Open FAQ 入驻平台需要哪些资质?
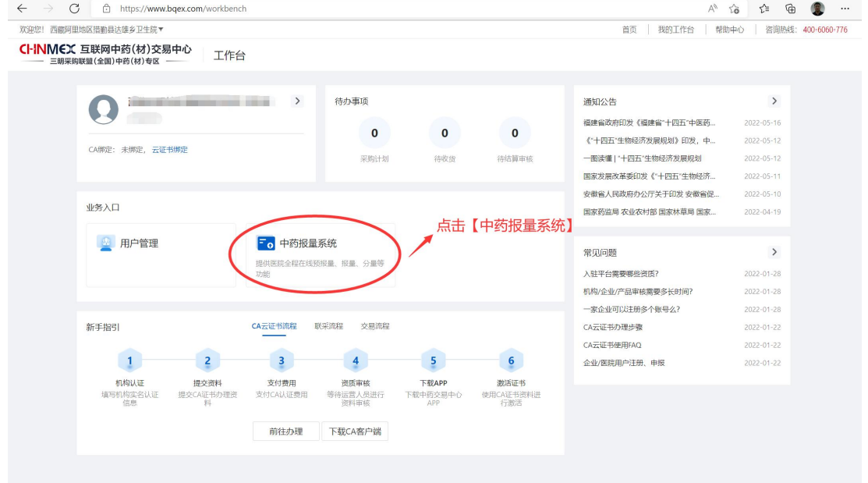This screenshot has height=483, width=868. coord(621,274)
